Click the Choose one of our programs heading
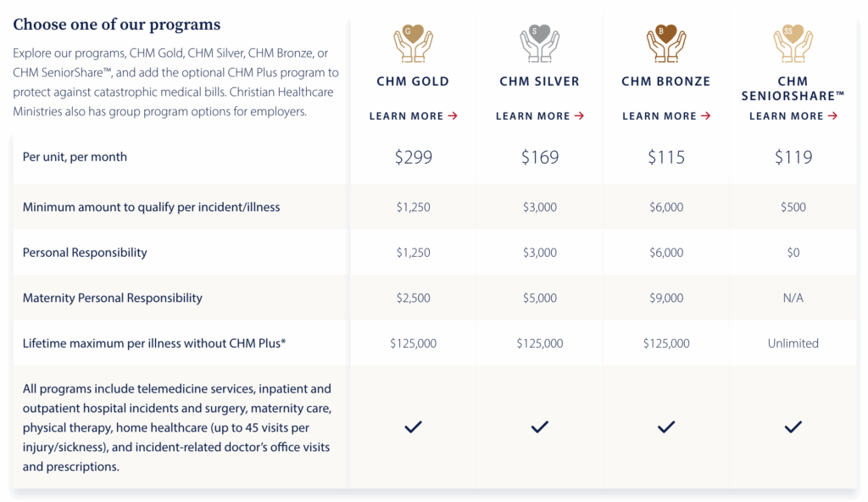Image resolution: width=868 pixels, height=502 pixels. [116, 25]
